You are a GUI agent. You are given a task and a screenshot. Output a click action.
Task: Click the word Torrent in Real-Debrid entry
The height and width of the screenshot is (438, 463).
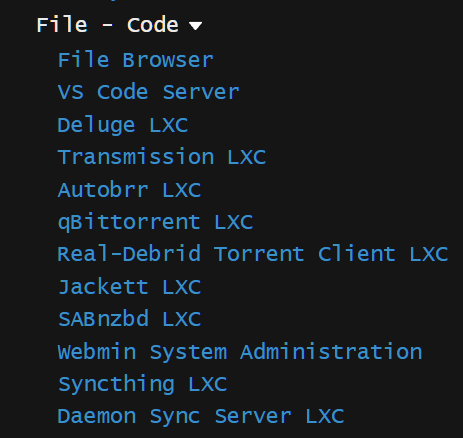tap(259, 254)
